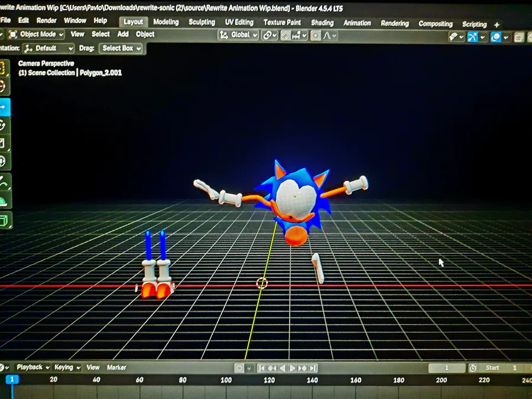Open the timeline Marker menu
Image resolution: width=532 pixels, height=399 pixels.
coord(116,368)
